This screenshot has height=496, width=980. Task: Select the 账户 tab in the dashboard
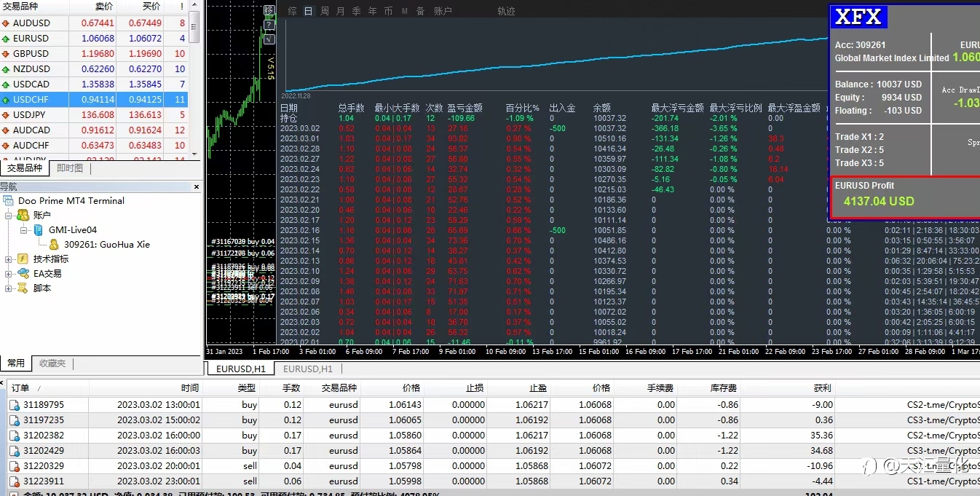coord(443,12)
